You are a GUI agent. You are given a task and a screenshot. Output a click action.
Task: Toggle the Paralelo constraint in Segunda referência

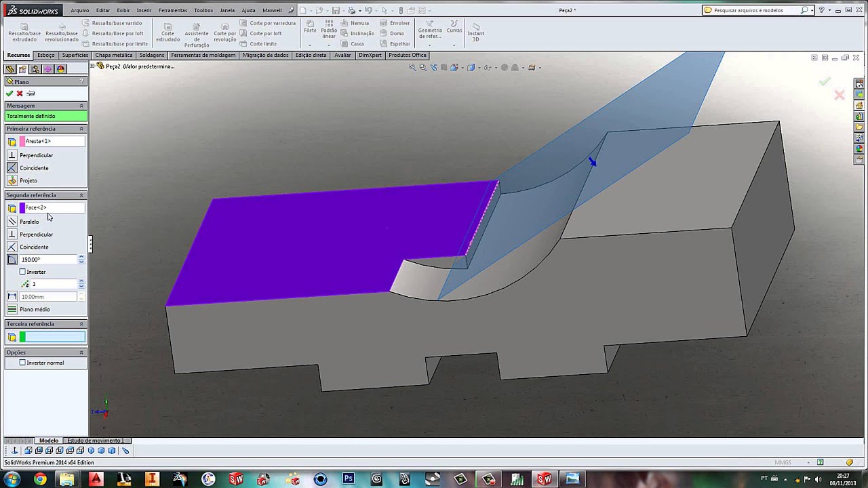click(12, 222)
